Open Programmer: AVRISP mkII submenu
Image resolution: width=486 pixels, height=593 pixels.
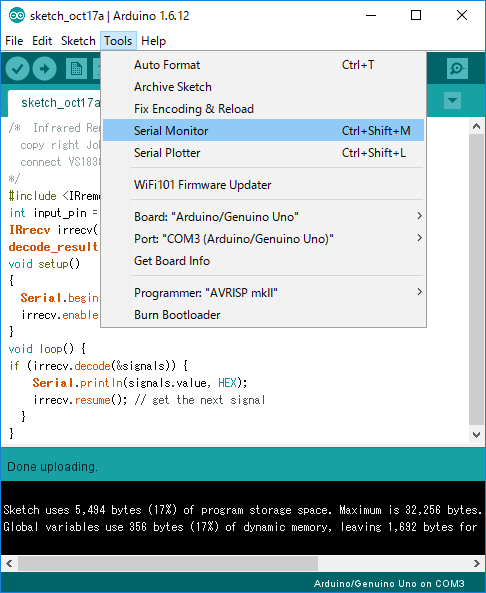(263, 293)
